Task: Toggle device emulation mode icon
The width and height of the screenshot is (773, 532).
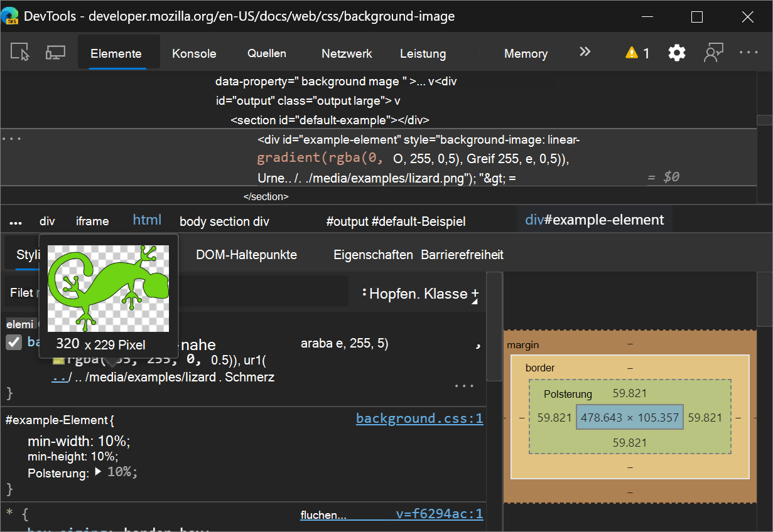Action: 55,53
